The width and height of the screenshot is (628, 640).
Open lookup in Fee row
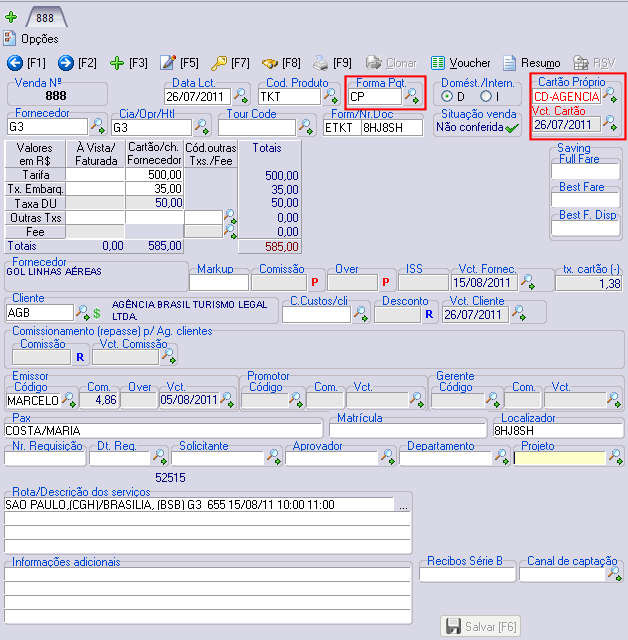231,231
